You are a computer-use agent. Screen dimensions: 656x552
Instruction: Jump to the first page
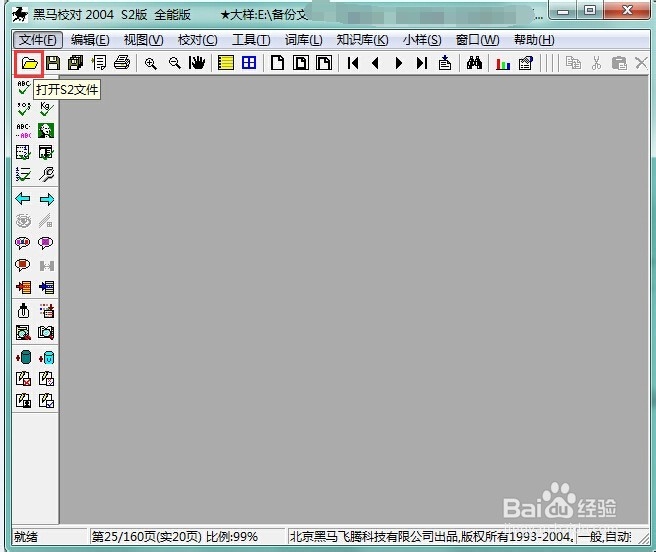[353, 63]
